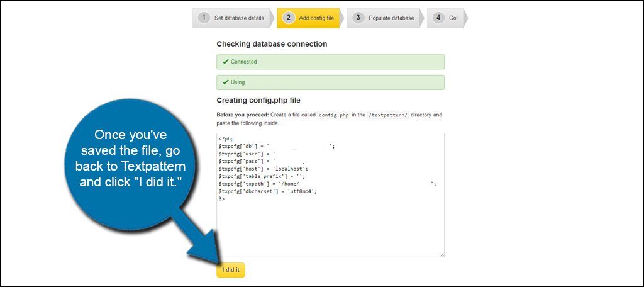Select the Add config file step
Image resolution: width=644 pixels, height=287 pixels.
310,18
